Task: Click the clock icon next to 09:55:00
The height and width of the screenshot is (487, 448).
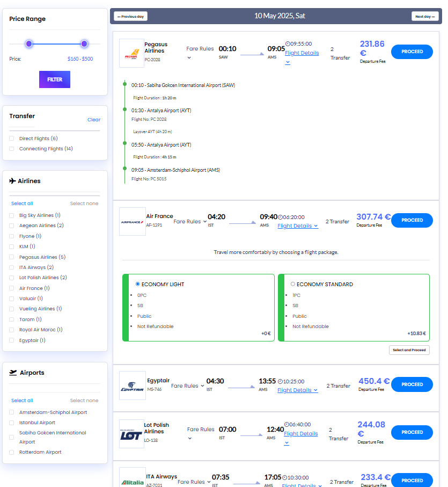Action: click(288, 44)
